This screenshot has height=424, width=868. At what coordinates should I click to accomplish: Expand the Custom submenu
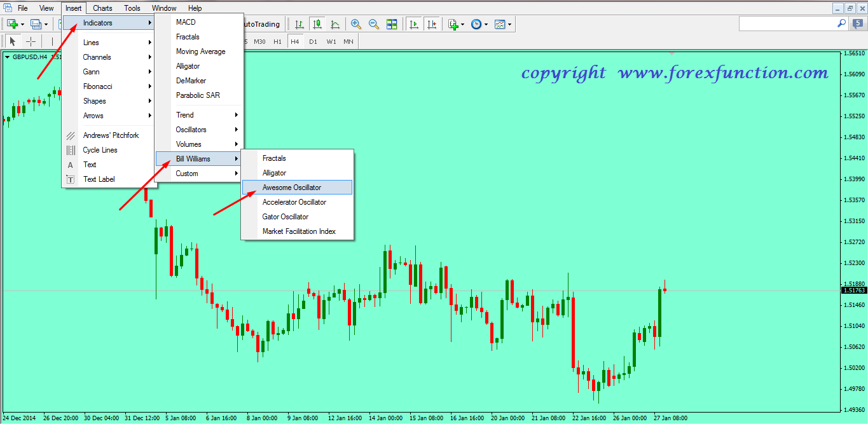point(199,174)
